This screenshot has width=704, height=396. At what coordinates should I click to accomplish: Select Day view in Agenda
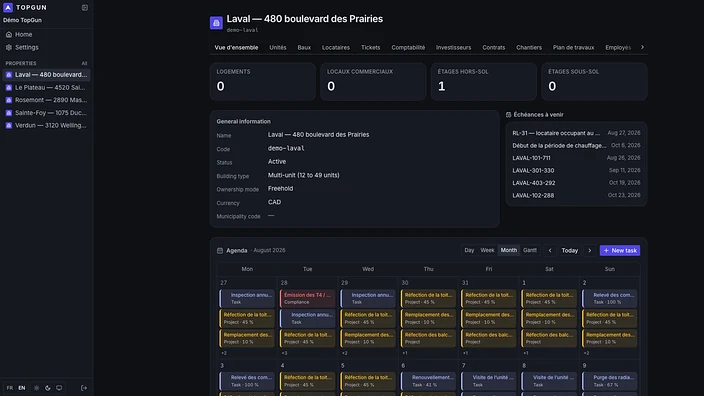point(469,250)
